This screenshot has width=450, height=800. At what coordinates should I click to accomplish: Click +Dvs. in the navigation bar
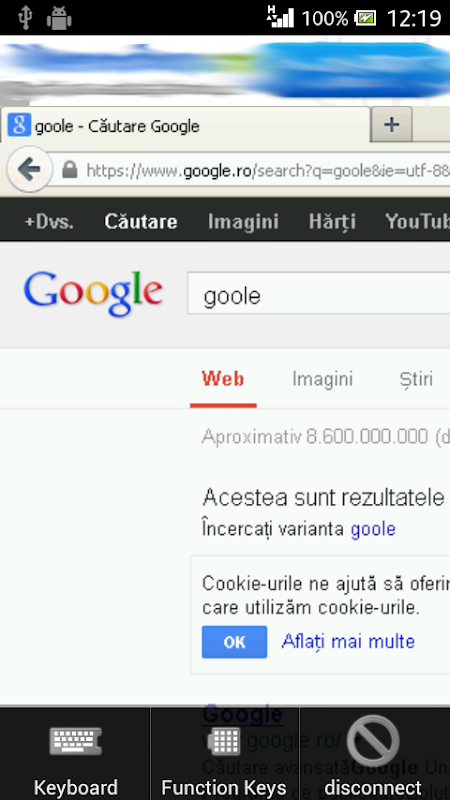[49, 221]
